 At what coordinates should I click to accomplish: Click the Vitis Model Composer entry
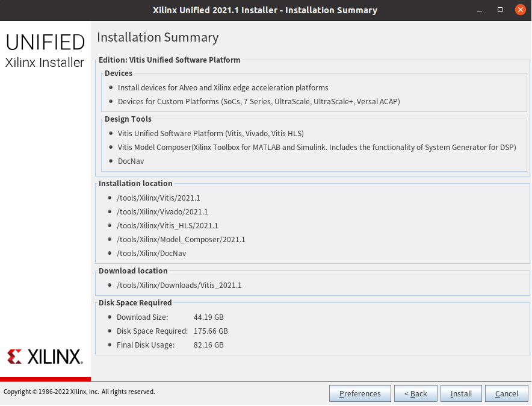tap(317, 148)
